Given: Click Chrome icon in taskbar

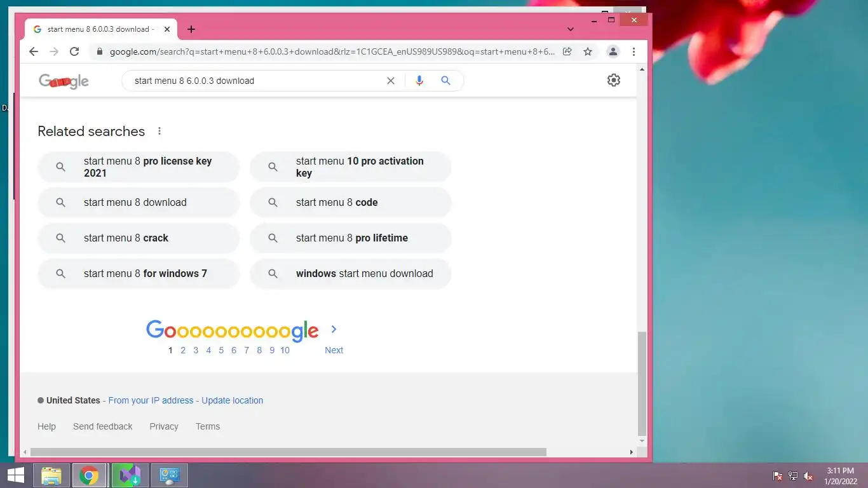Looking at the screenshot, I should [x=89, y=475].
